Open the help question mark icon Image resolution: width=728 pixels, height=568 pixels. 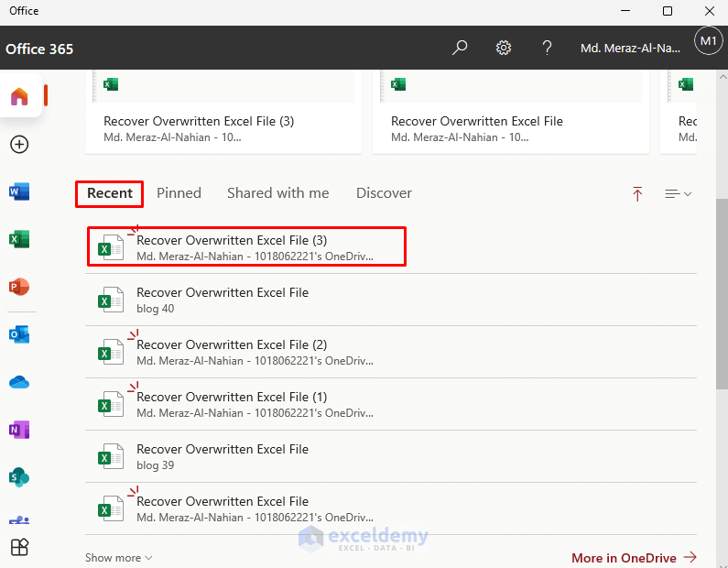pyautogui.click(x=547, y=48)
